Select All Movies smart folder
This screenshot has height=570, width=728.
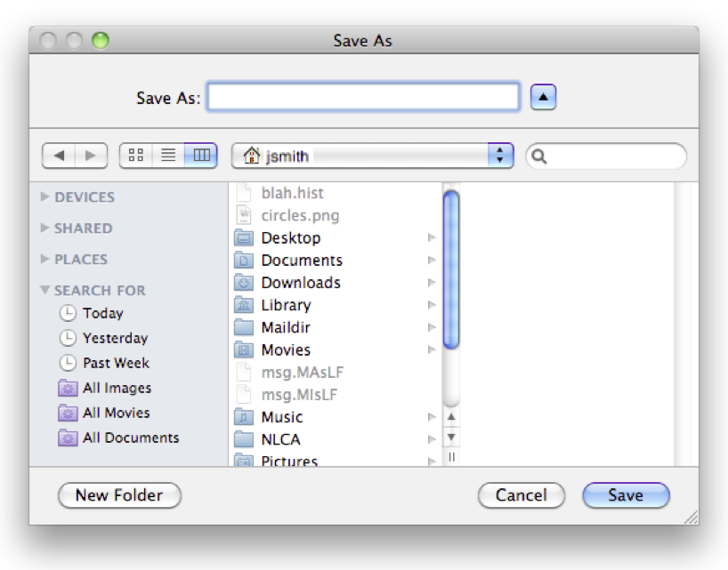tap(116, 413)
